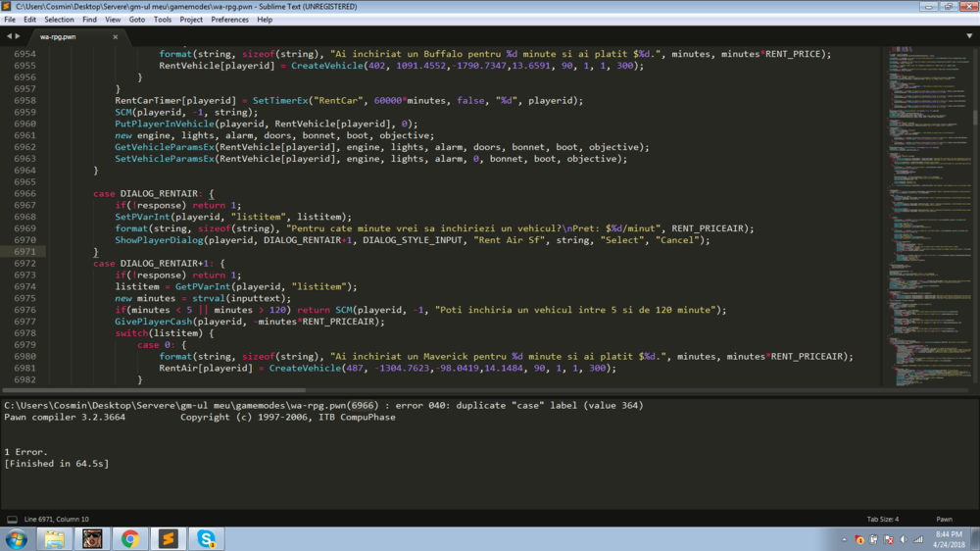Open the tab list dropdown arrow
The height and width of the screenshot is (551, 980).
click(x=969, y=36)
